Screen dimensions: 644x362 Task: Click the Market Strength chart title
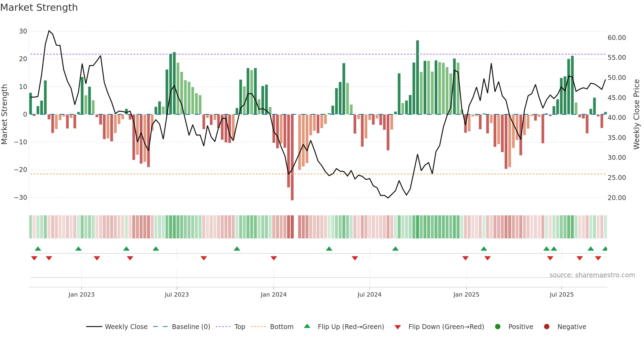[39, 8]
